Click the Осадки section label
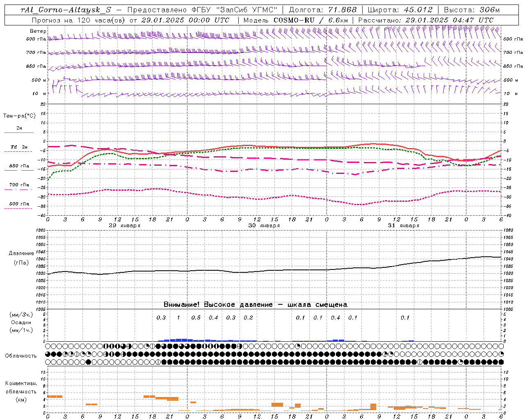 coord(21,322)
